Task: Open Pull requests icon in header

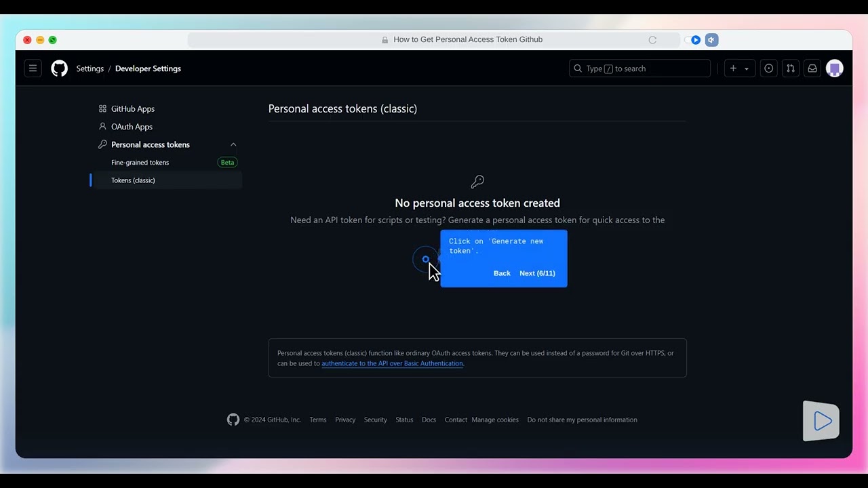Action: [x=790, y=68]
